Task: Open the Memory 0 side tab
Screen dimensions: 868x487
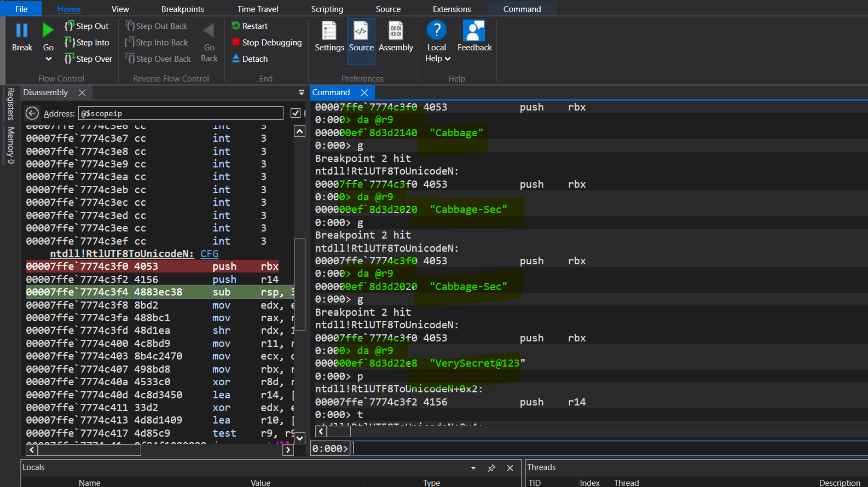Action: [10, 145]
